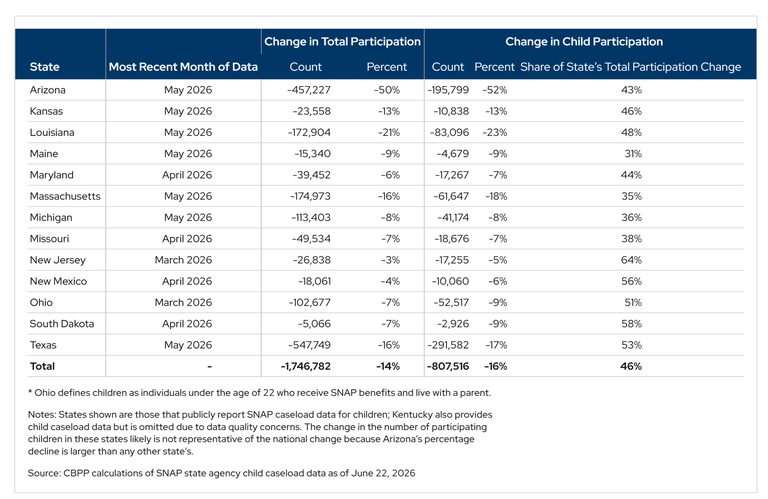
Task: Select Texas total count -547,749
Action: tap(310, 345)
